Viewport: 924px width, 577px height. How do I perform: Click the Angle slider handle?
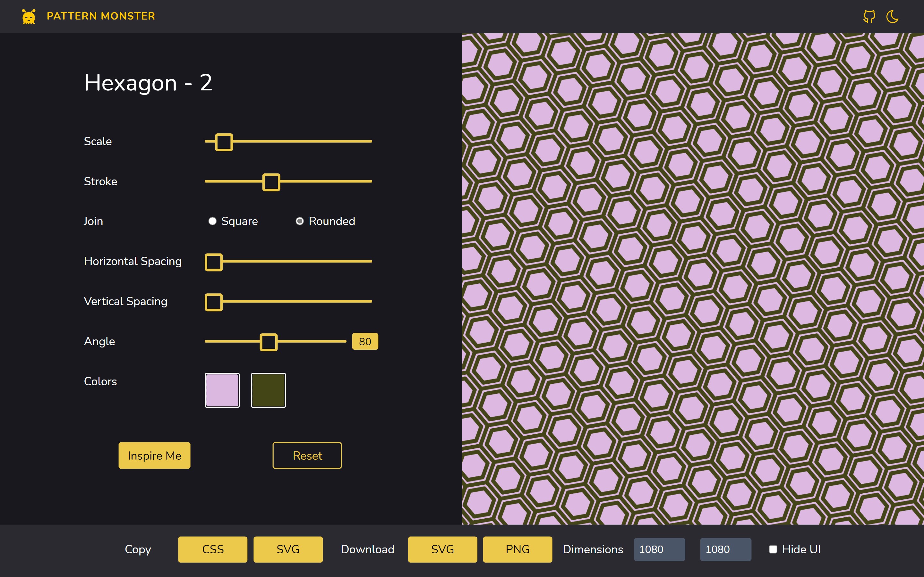(x=269, y=342)
